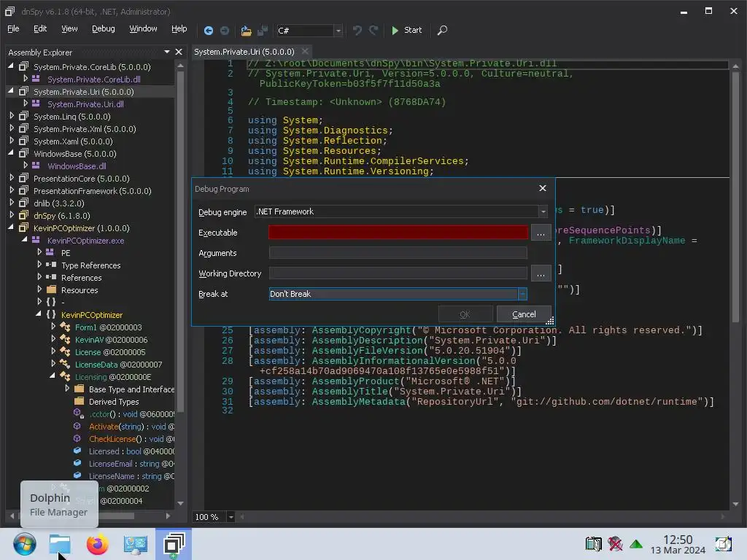Viewport: 747px width, 560px height.
Task: Open the Break at dropdown
Action: (x=522, y=294)
